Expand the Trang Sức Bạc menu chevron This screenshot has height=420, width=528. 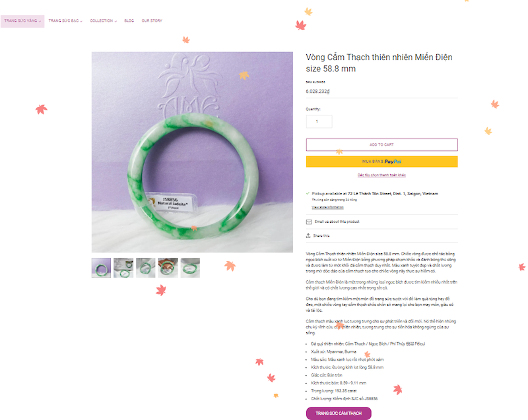click(81, 21)
